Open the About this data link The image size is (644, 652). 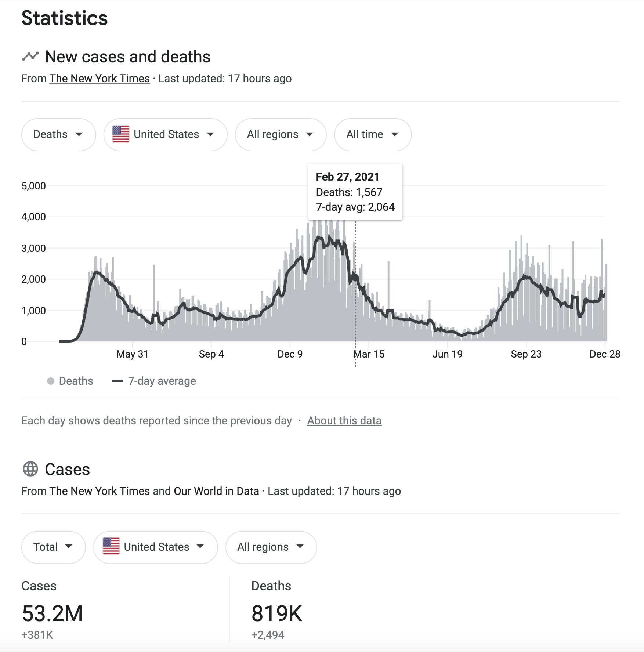pos(344,421)
